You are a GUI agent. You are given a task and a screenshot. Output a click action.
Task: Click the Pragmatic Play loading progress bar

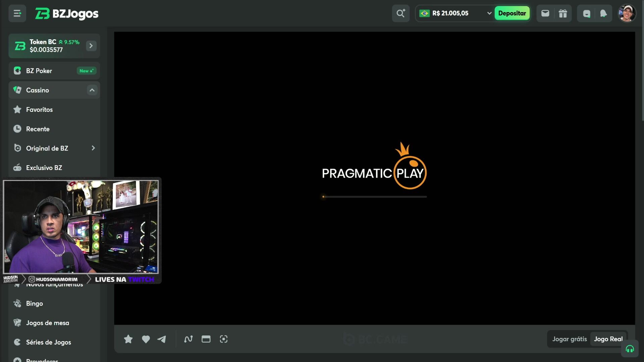coord(374,197)
